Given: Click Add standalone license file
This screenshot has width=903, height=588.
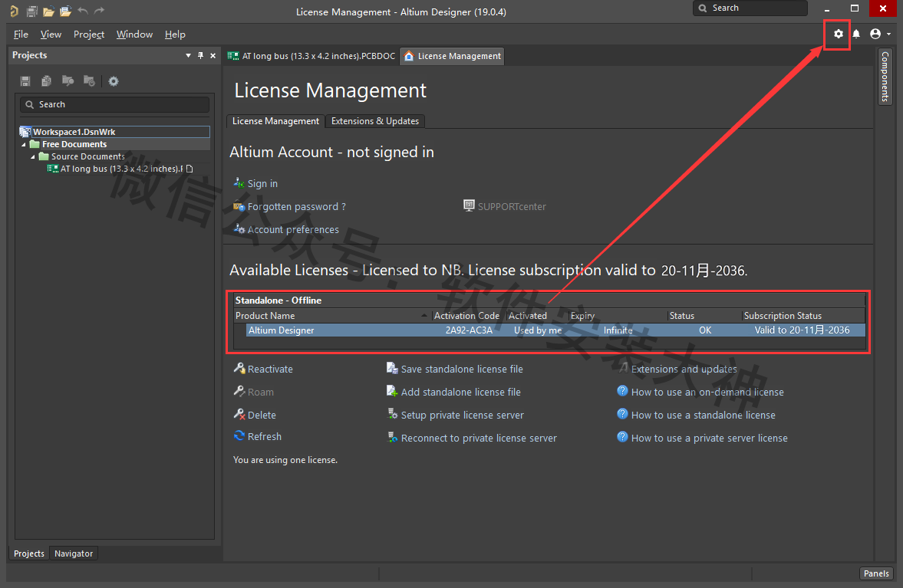Looking at the screenshot, I should click(x=460, y=392).
